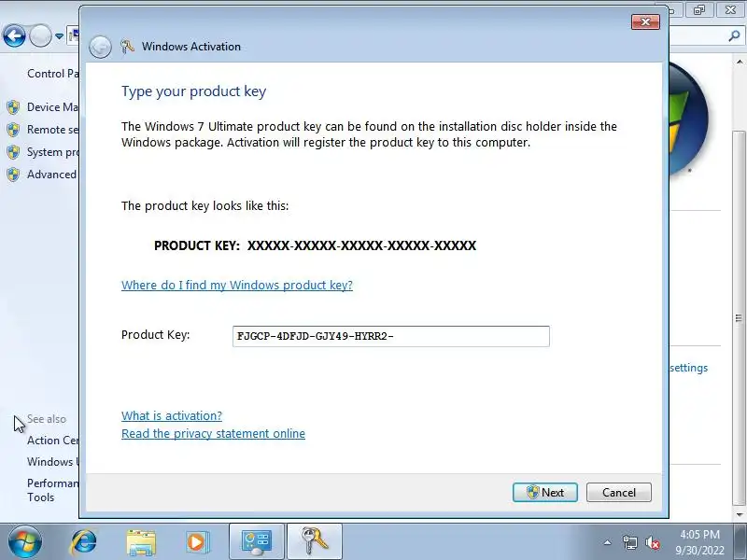Viewport: 747px width, 560px height.
Task: Click the Windows Activation keys icon in title
Action: coord(127,46)
